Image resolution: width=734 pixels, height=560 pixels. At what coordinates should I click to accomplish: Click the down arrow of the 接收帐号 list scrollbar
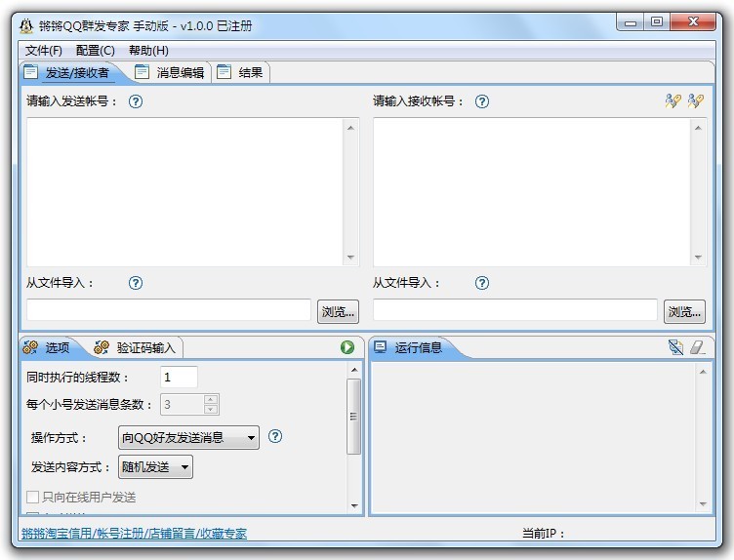coord(698,258)
